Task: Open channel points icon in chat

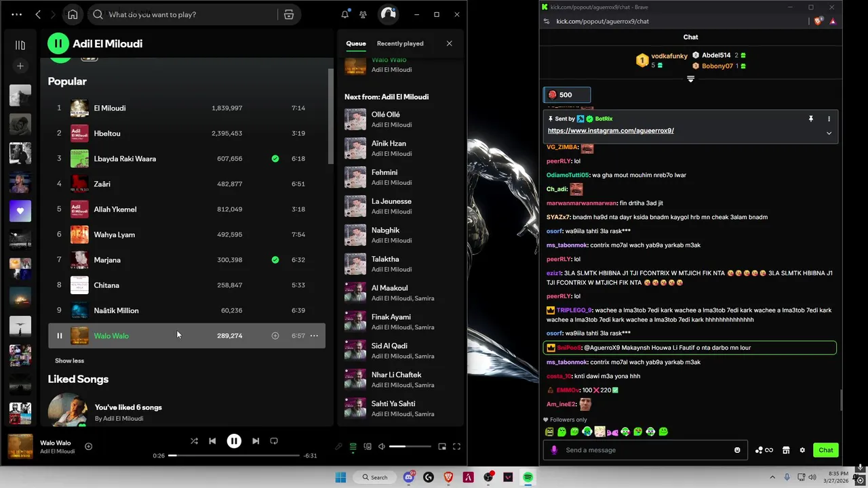Action: point(764,450)
